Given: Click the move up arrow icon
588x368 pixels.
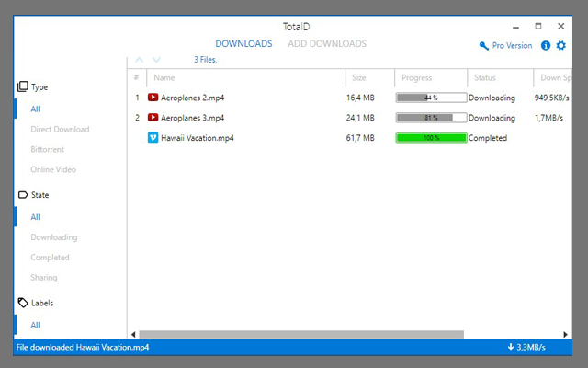Looking at the screenshot, I should click(140, 60).
